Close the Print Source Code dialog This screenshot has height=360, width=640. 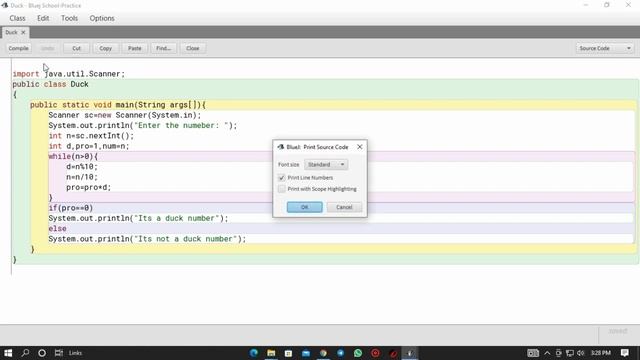pos(360,147)
